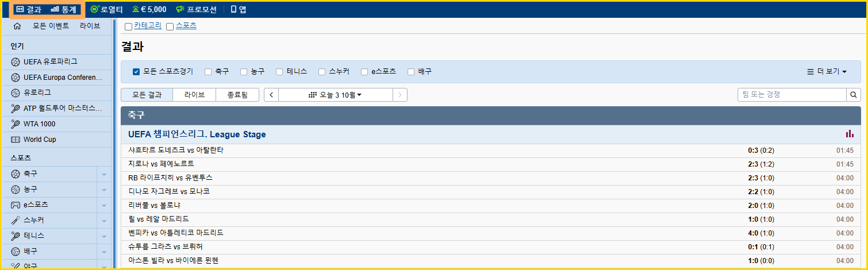Click the search magnifier button
The width and height of the screenshot is (868, 270).
click(854, 95)
